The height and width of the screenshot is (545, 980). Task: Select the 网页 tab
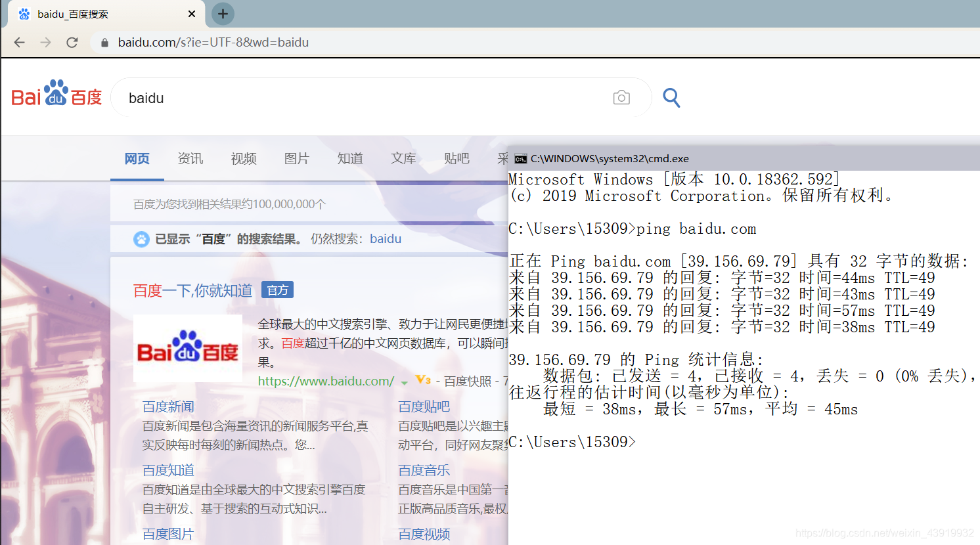(x=137, y=159)
